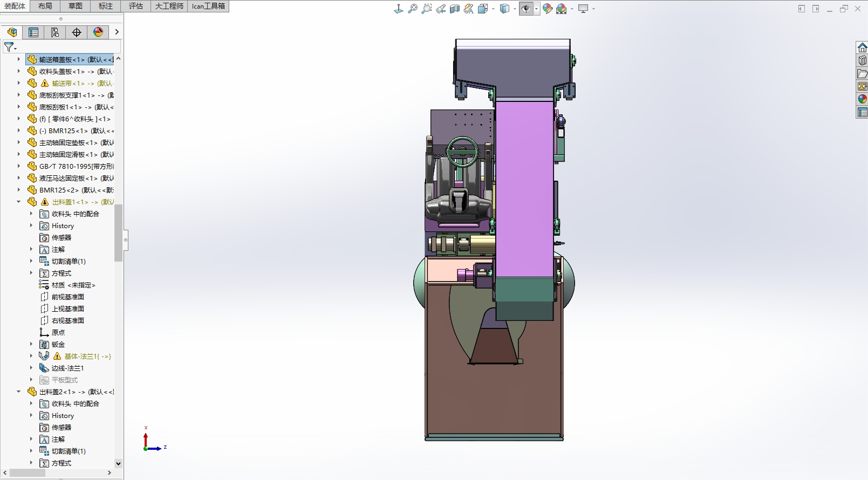The image size is (868, 480).
Task: Expand the 基体-法兰1 feature node
Action: (x=31, y=356)
